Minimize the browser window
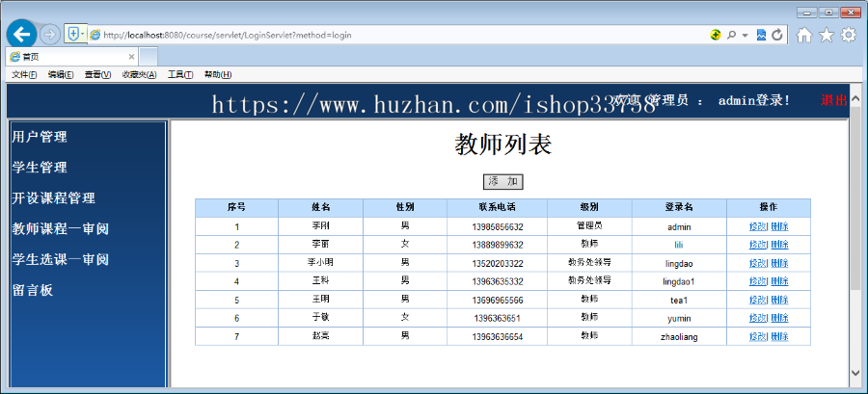 pos(806,13)
